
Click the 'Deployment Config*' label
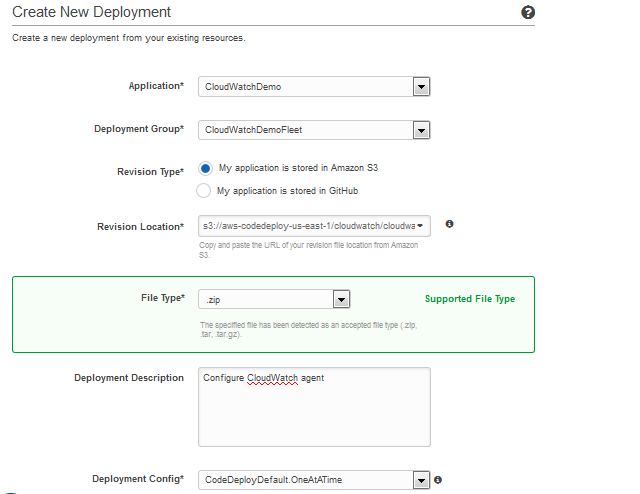tap(138, 479)
